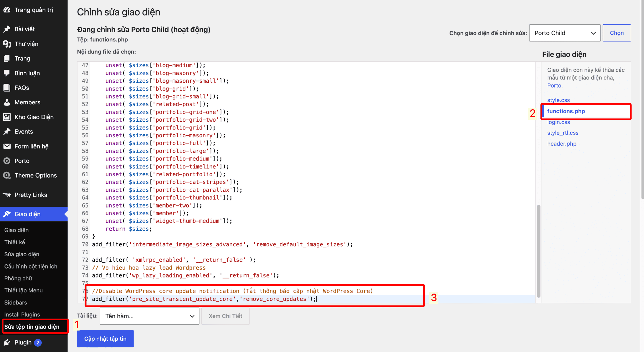
Task: Click line 73 Vo hieu hoa lazy load comment
Action: point(149,268)
